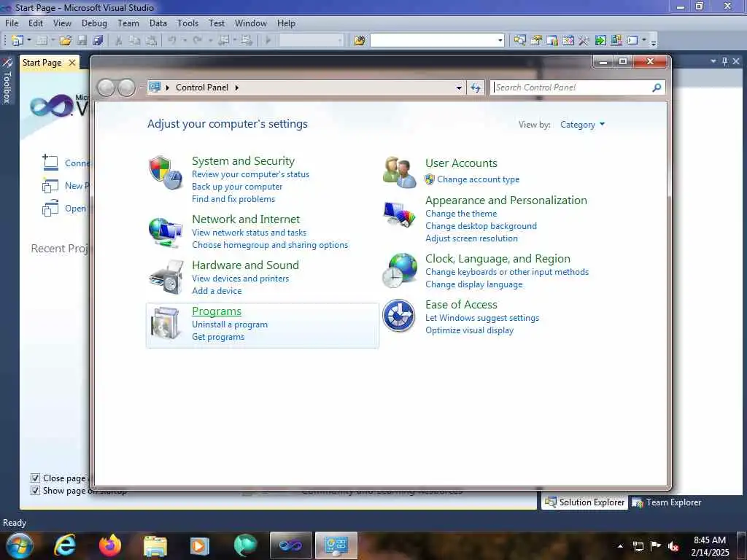Screen dimensions: 747x560
Task: Click the Appearance and Personalization monitor icon
Action: (399, 214)
